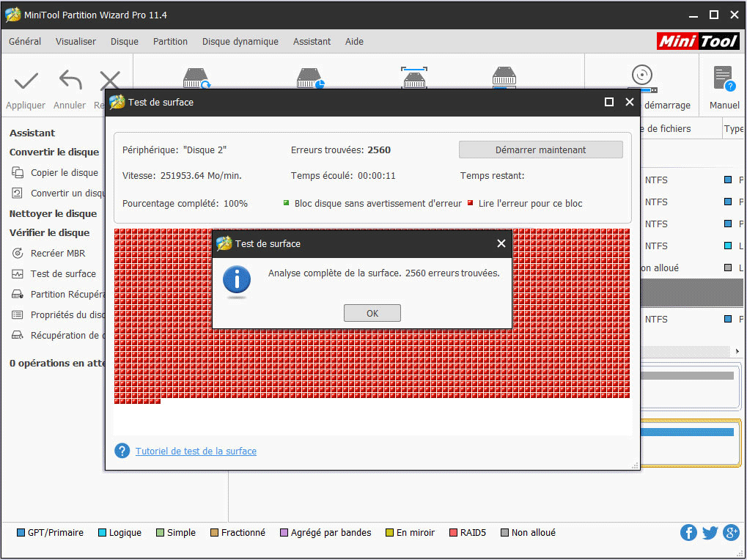Click the data recovery drive icon in the toolbar
This screenshot has height=560, width=747.
point(196,78)
